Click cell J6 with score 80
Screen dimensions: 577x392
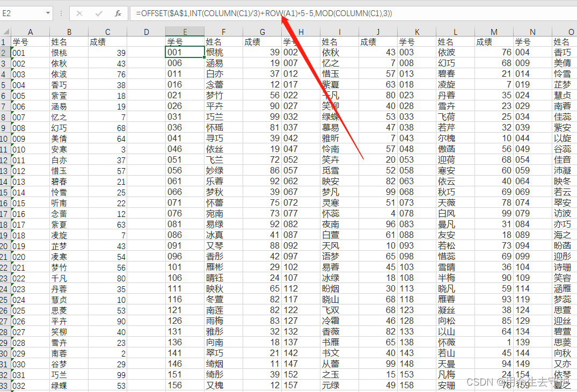pyautogui.click(x=378, y=95)
